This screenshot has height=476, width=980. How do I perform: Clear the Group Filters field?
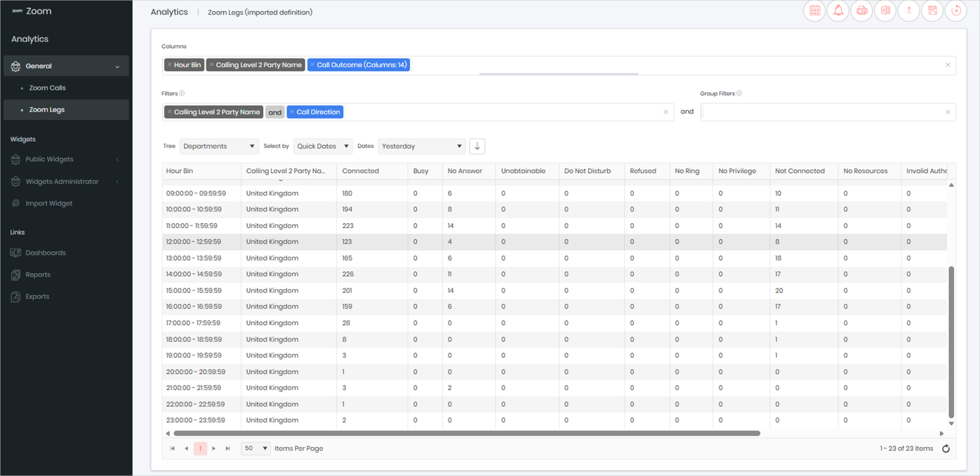click(948, 112)
